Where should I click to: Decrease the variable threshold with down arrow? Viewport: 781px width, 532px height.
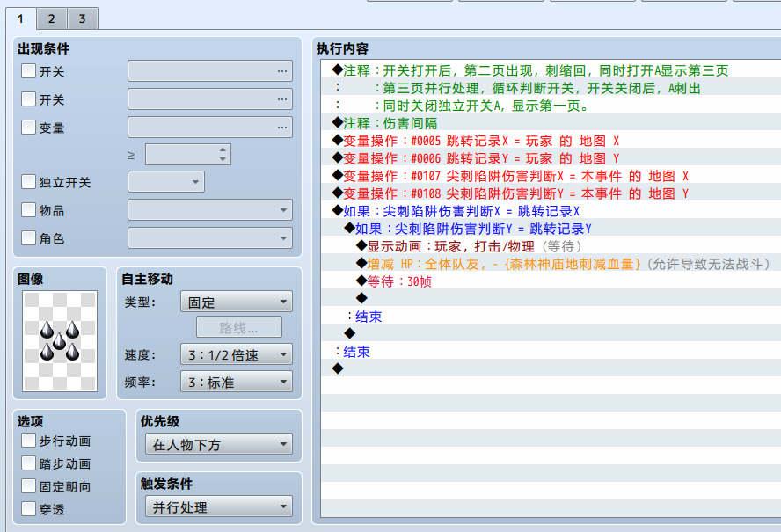[223, 159]
